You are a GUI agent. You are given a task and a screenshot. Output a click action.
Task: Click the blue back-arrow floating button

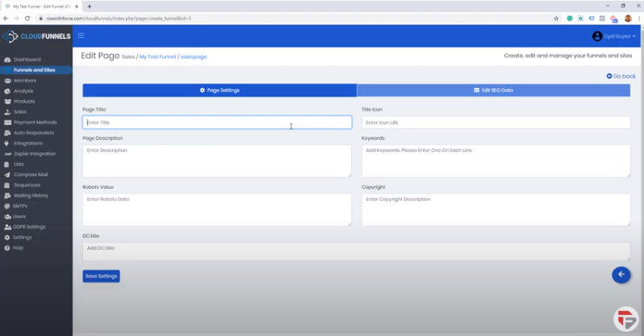coord(621,275)
